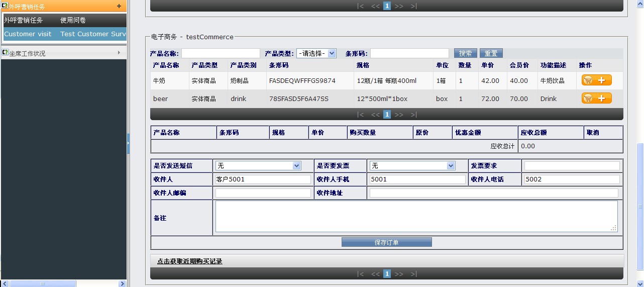
Task: Add beer to cart with the orange cart button
Action: click(x=596, y=99)
